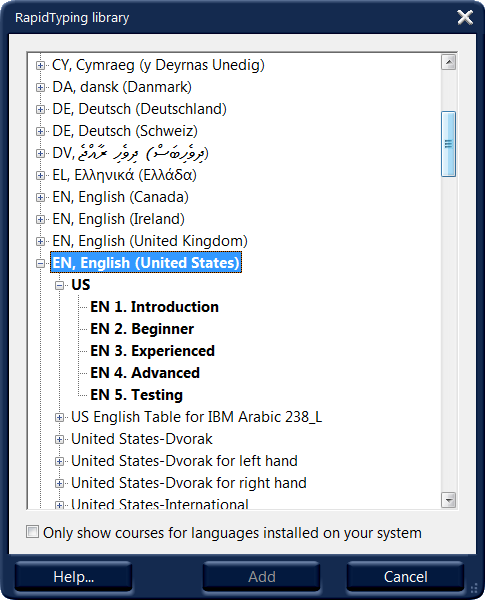Expand DE, Deutsch (Deutschland) entry
Image resolution: width=485 pixels, height=600 pixels.
[x=40, y=109]
